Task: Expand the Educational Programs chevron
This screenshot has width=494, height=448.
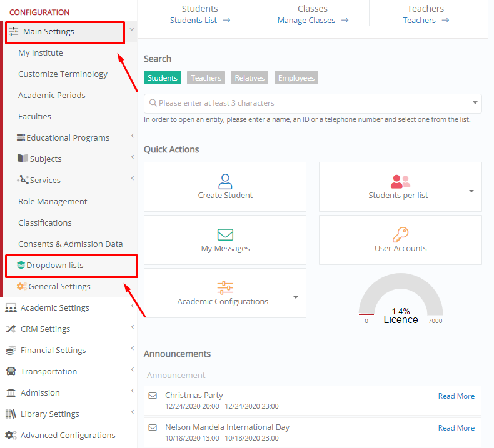Action: [133, 136]
